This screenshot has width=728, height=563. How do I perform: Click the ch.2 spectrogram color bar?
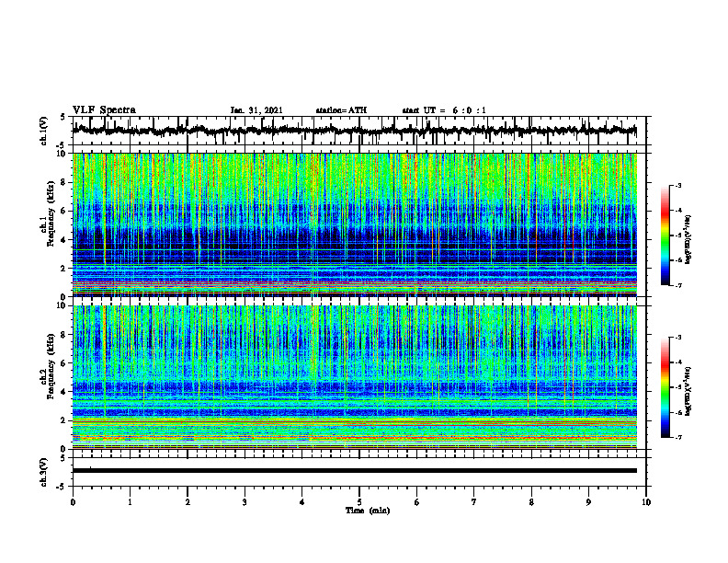coord(665,387)
